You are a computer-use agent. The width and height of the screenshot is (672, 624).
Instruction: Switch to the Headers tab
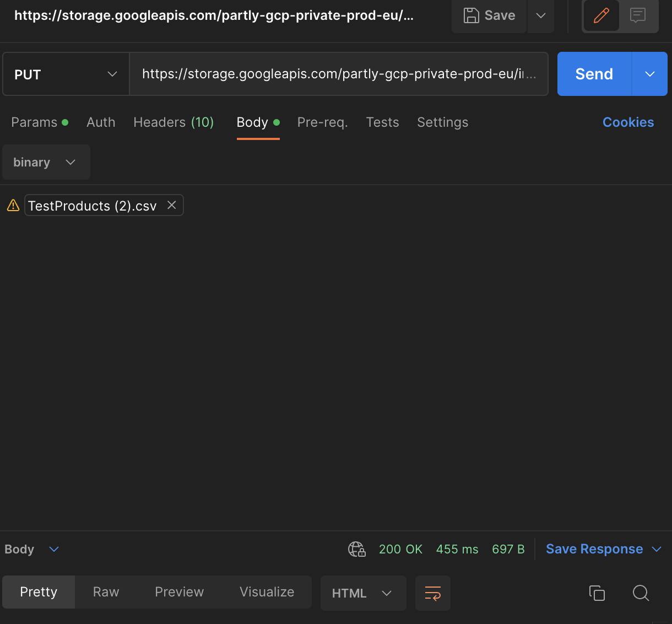coord(174,122)
